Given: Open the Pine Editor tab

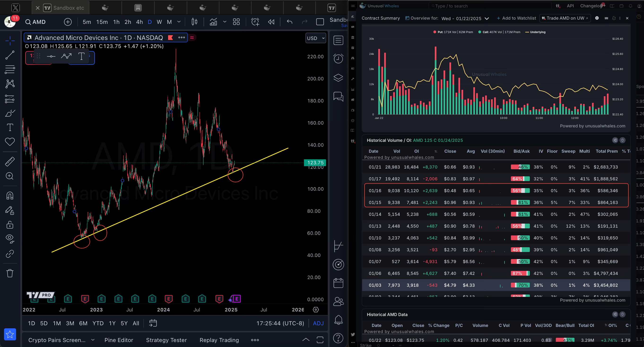Looking at the screenshot, I should click(118, 340).
